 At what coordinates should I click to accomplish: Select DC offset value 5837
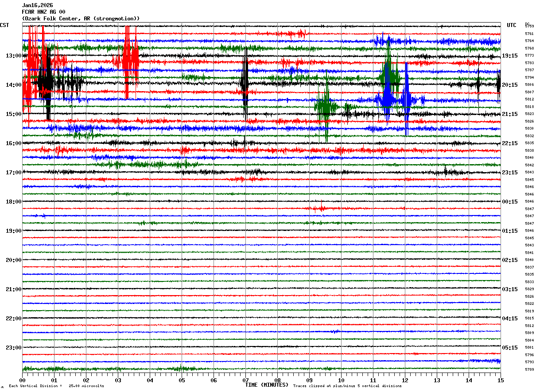tap(529, 267)
